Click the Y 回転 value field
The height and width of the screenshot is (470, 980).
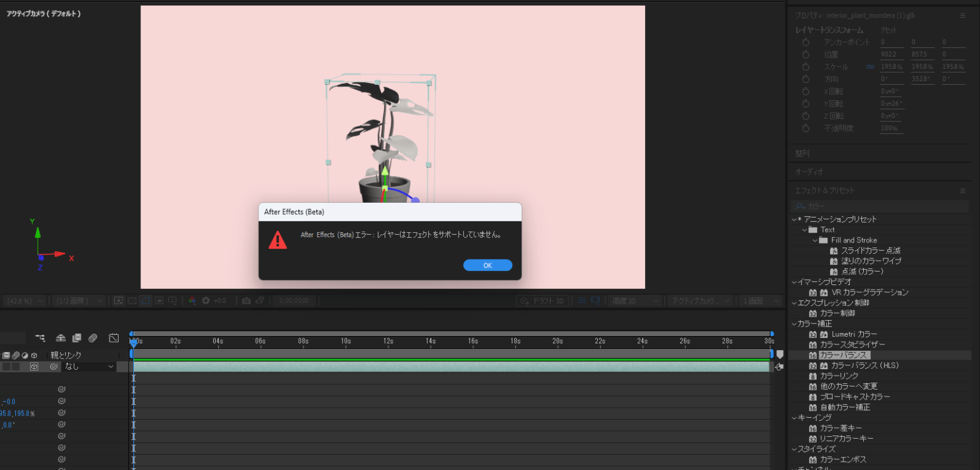pos(891,104)
